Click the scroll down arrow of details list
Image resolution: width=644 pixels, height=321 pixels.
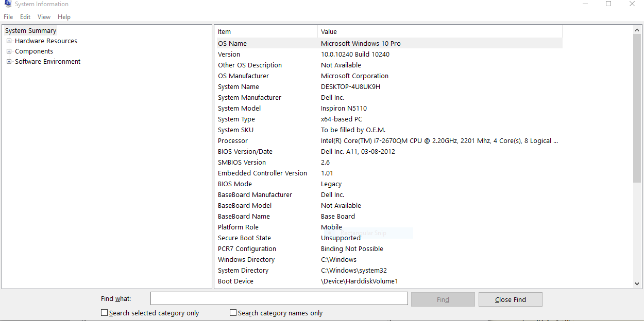coord(637,283)
